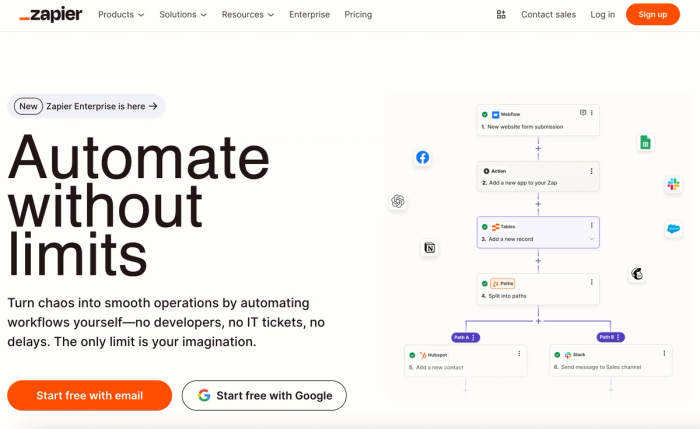Click the Google Sheets icon
The image size is (700, 429).
tap(645, 142)
